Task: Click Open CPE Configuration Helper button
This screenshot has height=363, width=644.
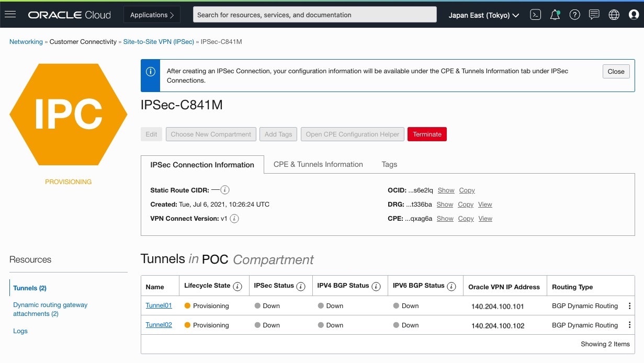Action: pos(353,134)
